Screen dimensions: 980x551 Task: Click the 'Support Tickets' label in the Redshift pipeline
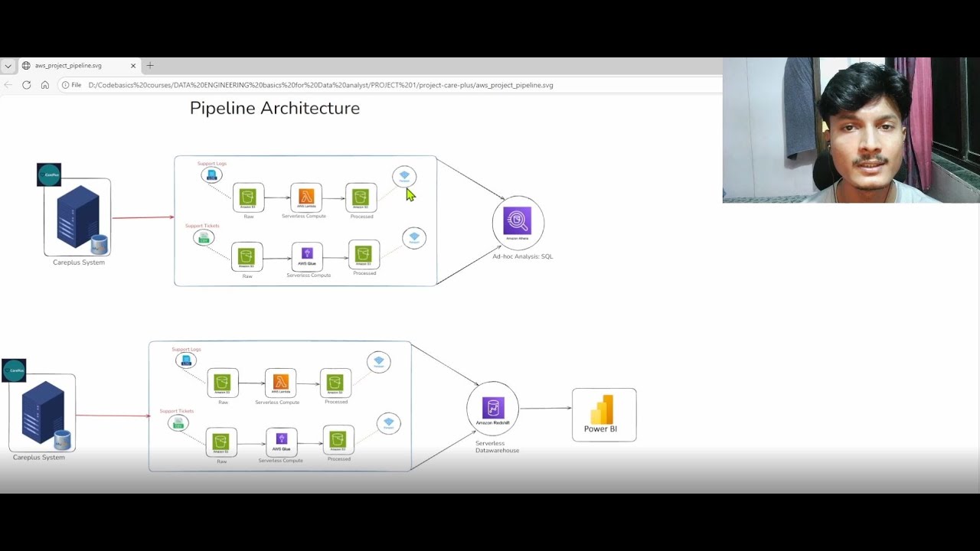(177, 411)
